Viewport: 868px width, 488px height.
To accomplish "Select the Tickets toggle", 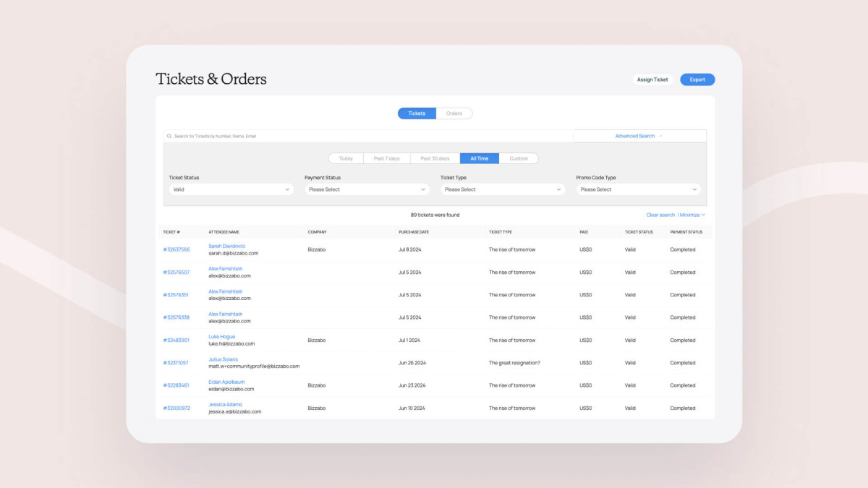I will [x=417, y=114].
